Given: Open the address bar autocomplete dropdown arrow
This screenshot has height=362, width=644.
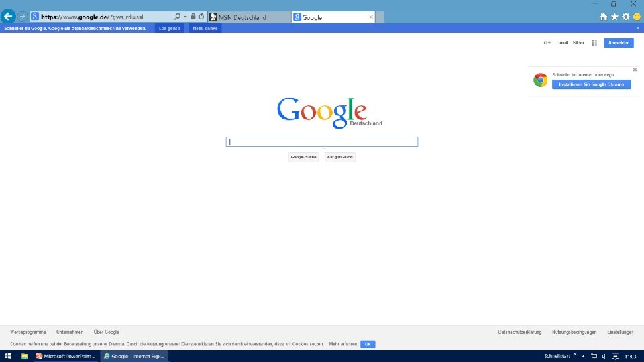Looking at the screenshot, I should 185,17.
